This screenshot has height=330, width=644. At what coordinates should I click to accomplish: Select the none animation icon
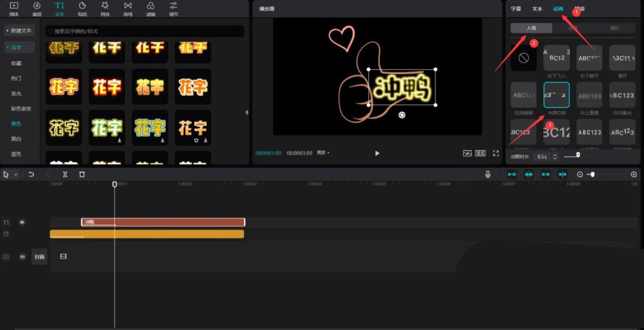click(524, 58)
